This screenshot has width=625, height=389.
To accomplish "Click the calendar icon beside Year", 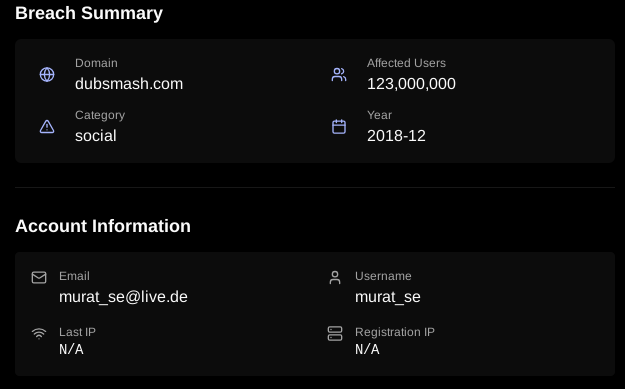I will pyautogui.click(x=339, y=127).
